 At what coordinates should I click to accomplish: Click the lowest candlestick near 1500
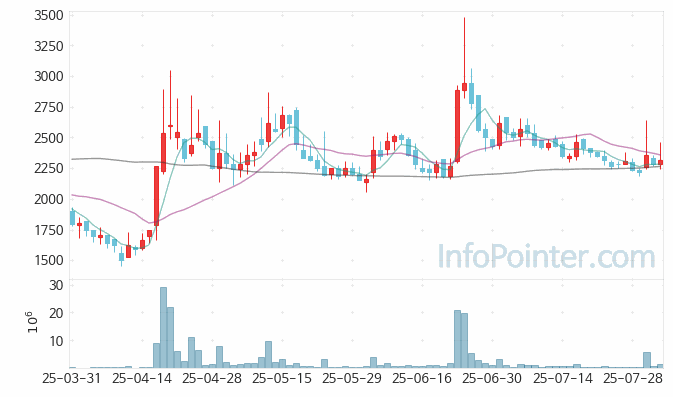121,257
